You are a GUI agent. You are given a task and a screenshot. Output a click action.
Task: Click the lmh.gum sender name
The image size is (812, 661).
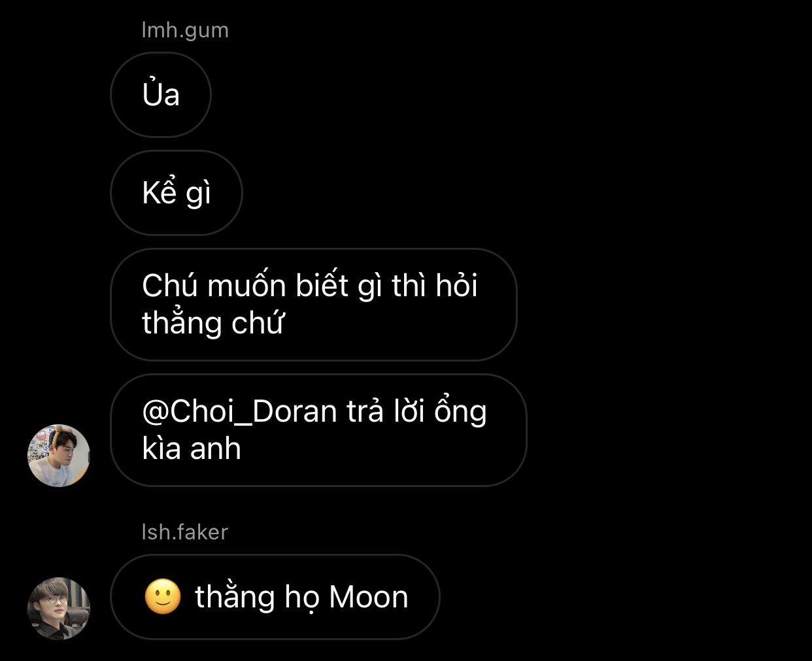pos(185,30)
